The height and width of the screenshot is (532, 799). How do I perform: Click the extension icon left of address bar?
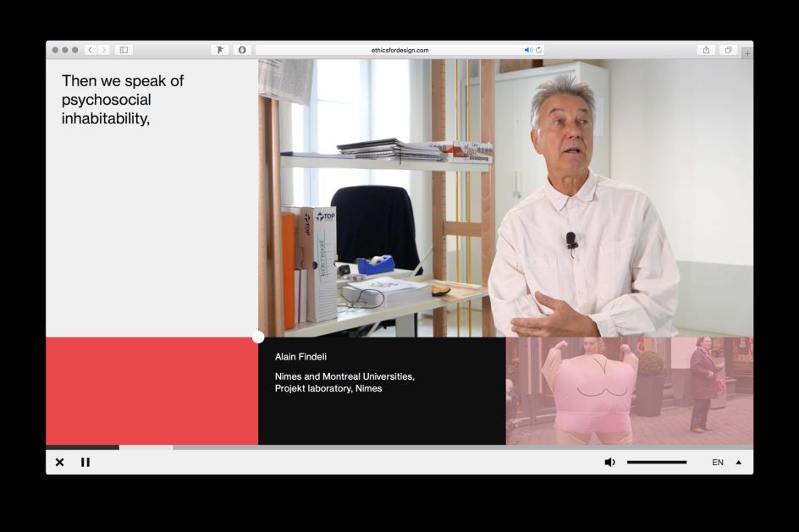click(x=220, y=50)
